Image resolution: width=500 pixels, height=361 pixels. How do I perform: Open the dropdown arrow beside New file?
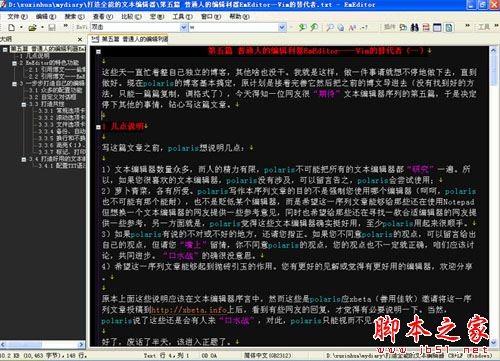click(21, 28)
